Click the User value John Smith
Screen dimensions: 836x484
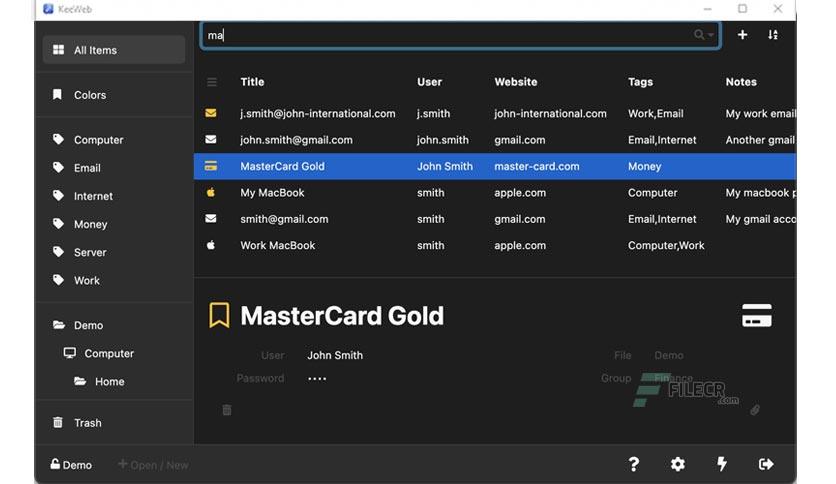click(335, 356)
